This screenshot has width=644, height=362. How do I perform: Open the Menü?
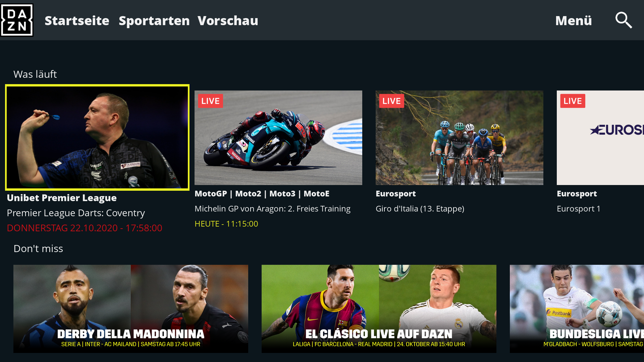click(x=574, y=20)
